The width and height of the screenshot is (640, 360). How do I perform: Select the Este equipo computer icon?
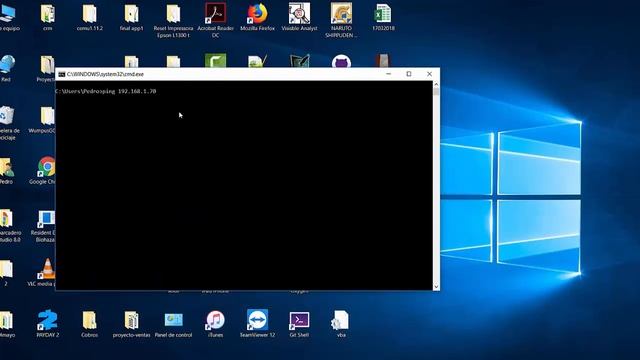pyautogui.click(x=7, y=14)
